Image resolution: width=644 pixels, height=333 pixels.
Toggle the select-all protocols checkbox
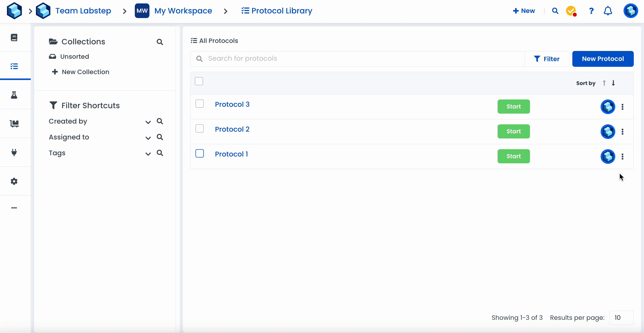[x=199, y=81]
